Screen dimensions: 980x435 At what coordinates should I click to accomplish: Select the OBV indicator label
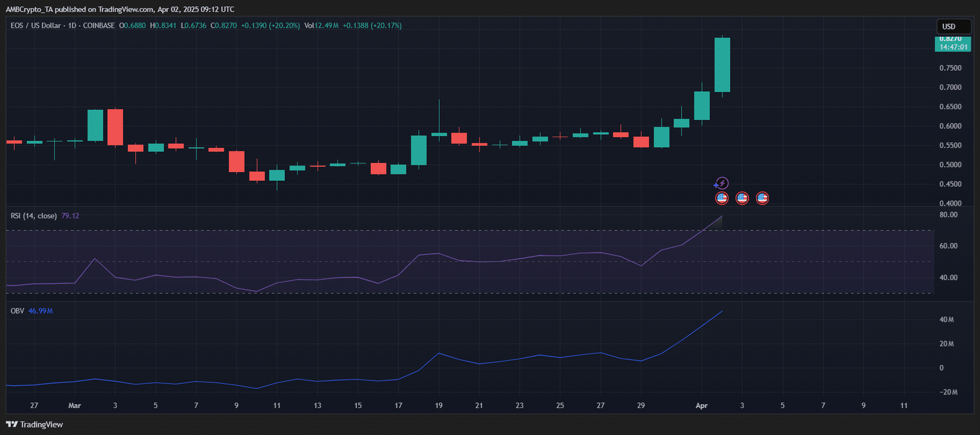[x=17, y=311]
